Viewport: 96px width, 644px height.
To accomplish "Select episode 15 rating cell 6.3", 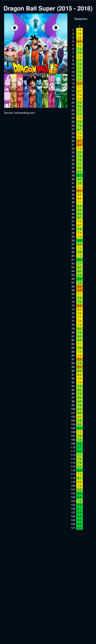I will point(79,83).
